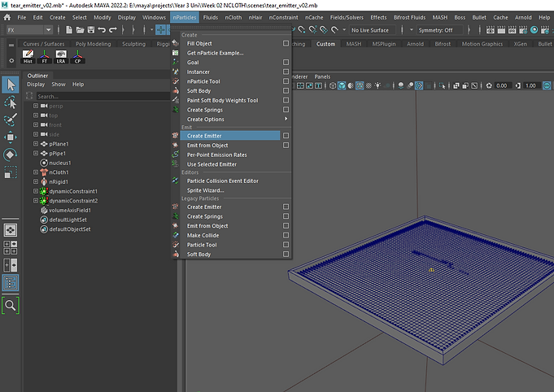
Task: Open a scene with the folder icon
Action: tap(81, 30)
